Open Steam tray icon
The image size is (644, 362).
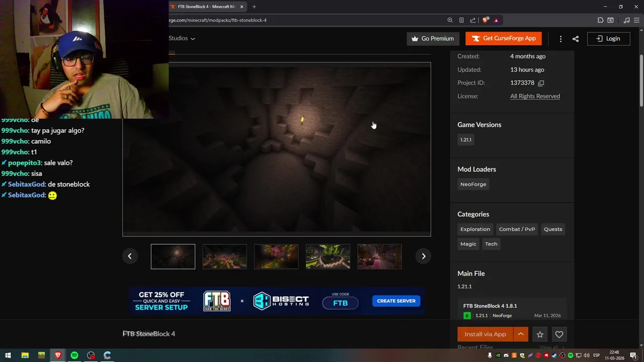554,355
